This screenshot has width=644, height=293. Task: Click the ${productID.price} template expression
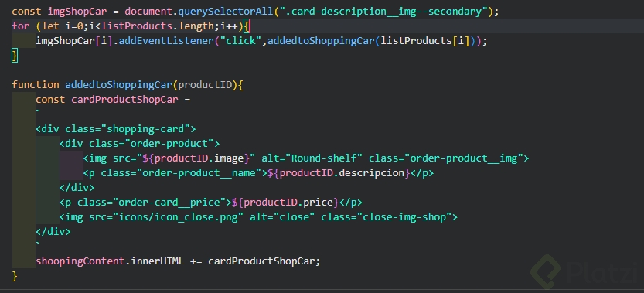285,203
